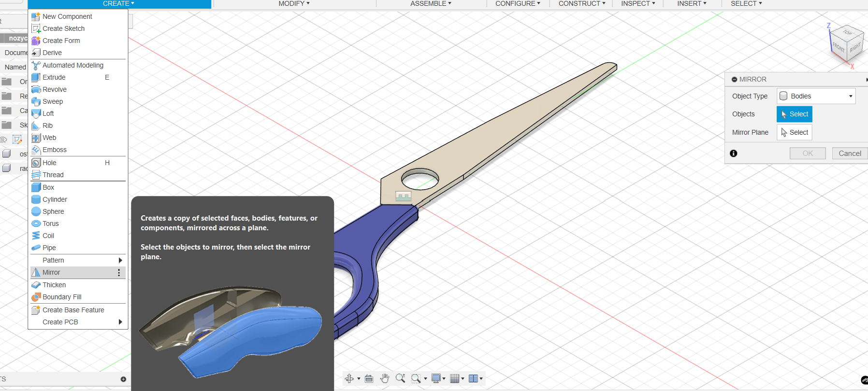The width and height of the screenshot is (868, 391).
Task: Click the Look At camera icon
Action: pos(369,378)
